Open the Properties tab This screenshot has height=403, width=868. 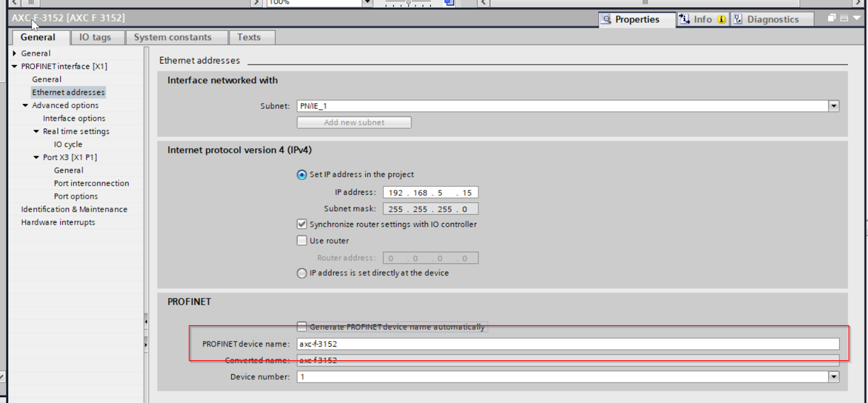[x=637, y=20]
